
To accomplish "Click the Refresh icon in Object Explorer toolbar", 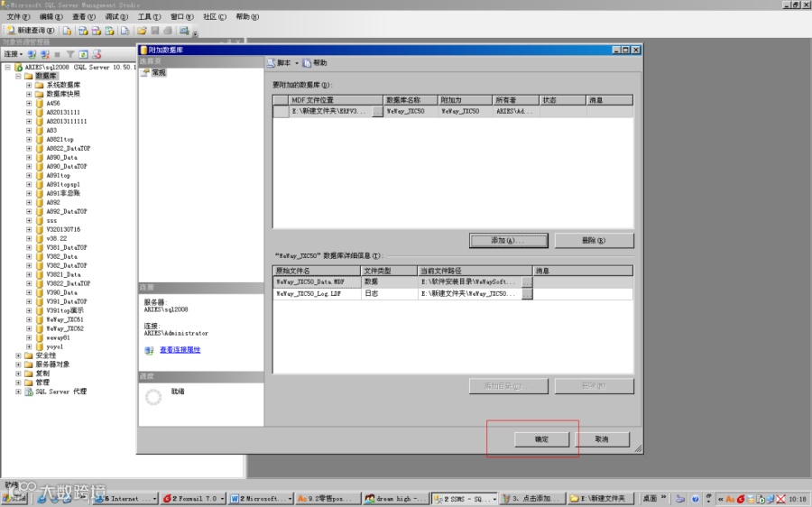I will pos(83,54).
